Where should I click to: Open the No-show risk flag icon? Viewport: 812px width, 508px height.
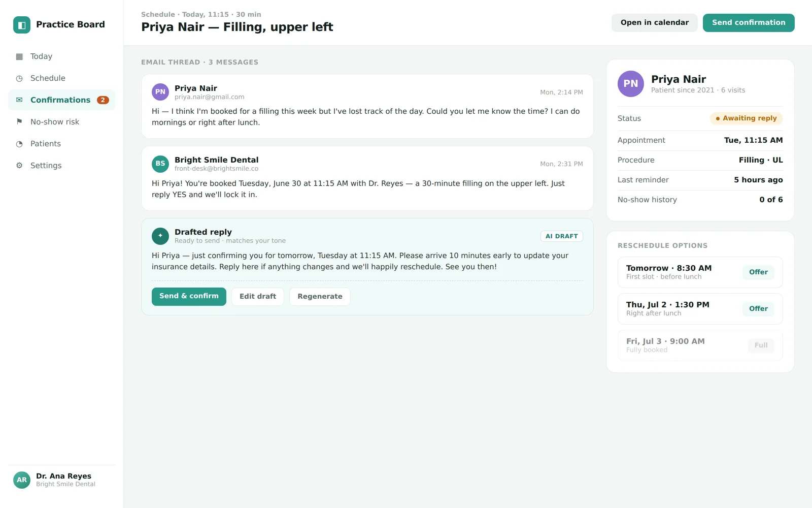click(x=19, y=122)
